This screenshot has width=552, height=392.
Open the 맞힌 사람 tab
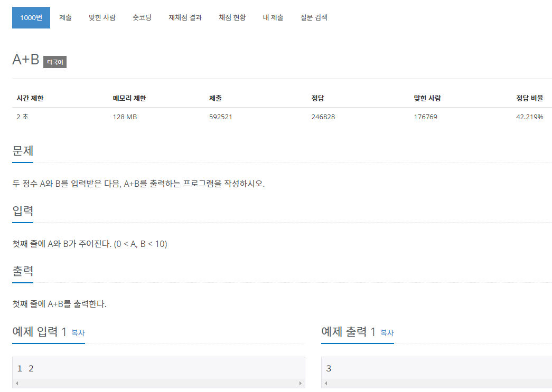point(102,17)
